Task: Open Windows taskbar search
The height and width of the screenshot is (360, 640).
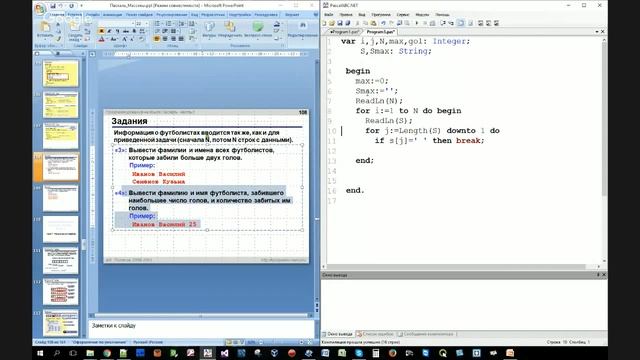Action: pos(57,353)
